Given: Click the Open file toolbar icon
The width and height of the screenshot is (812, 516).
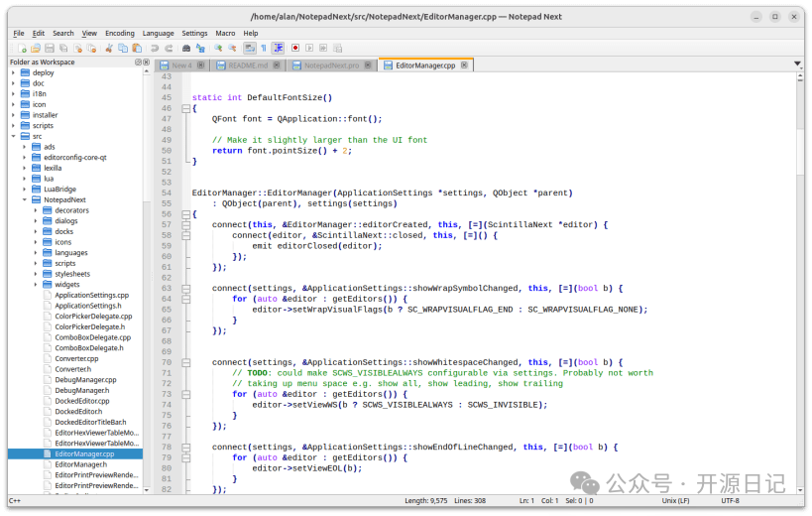Looking at the screenshot, I should pos(35,48).
